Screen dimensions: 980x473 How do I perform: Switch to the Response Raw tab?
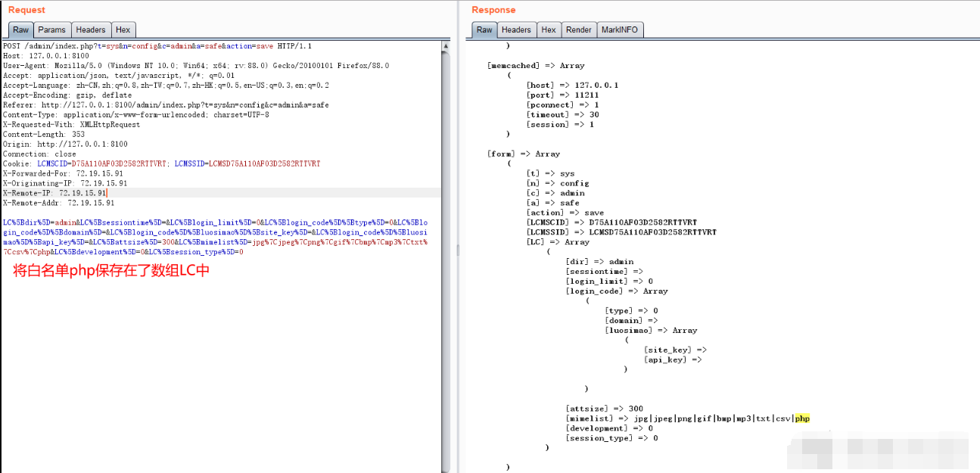click(x=484, y=30)
